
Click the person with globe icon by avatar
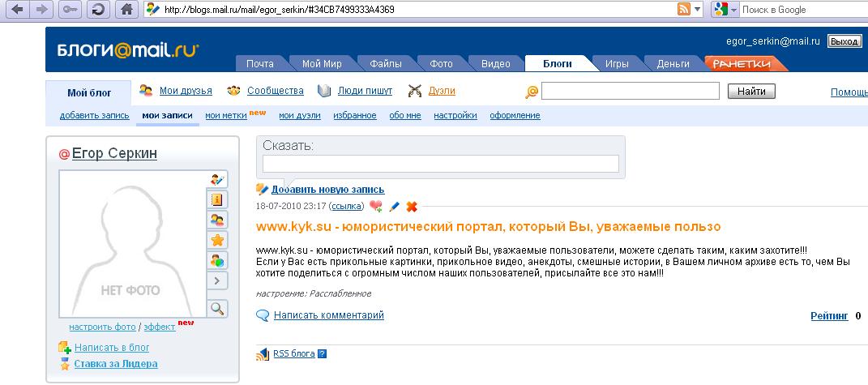217,260
